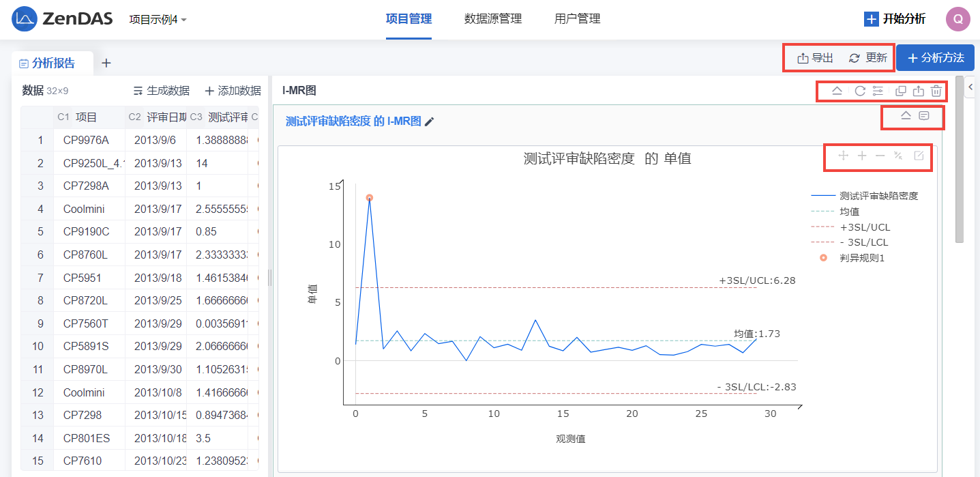Viewport: 980px width, 477px height.
Task: Open the 项目示例4 project dropdown
Action: pyautogui.click(x=158, y=20)
